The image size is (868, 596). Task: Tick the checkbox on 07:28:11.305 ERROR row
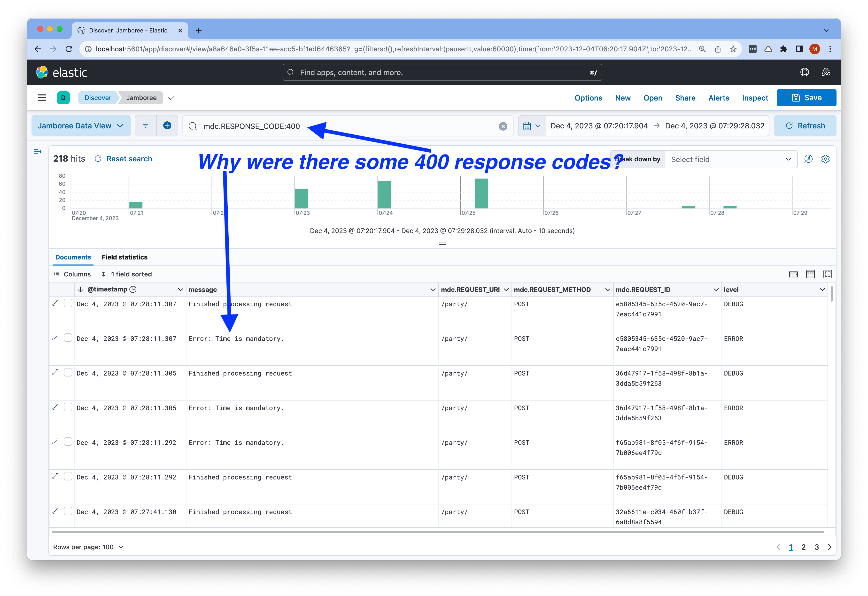tap(68, 407)
